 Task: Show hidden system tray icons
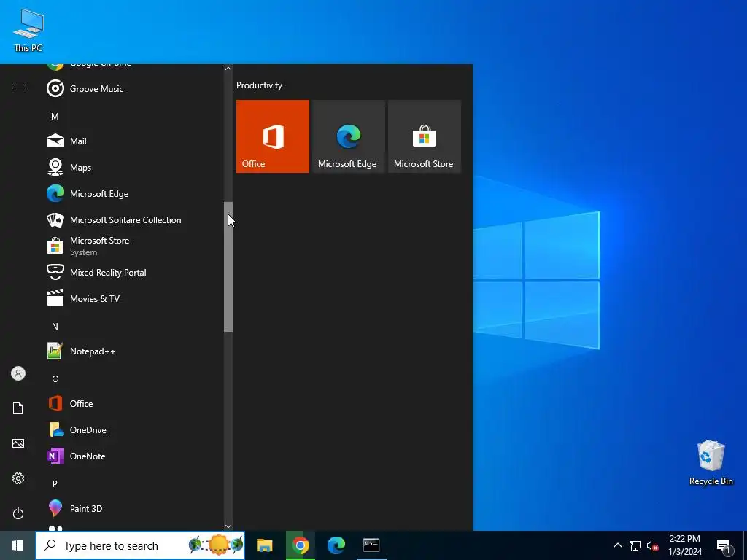tap(617, 545)
